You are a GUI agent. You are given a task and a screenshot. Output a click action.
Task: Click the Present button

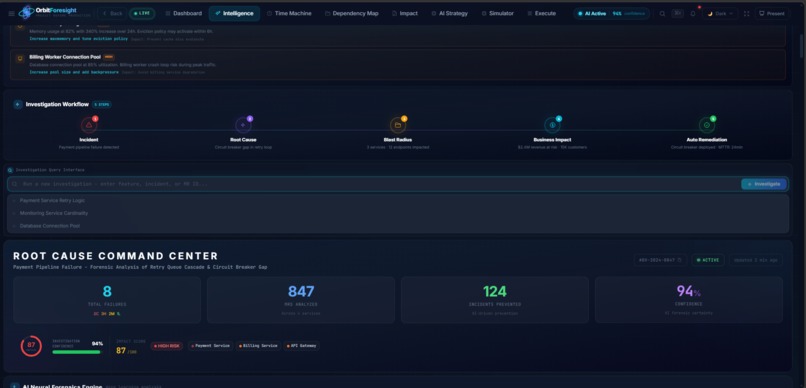pos(772,13)
